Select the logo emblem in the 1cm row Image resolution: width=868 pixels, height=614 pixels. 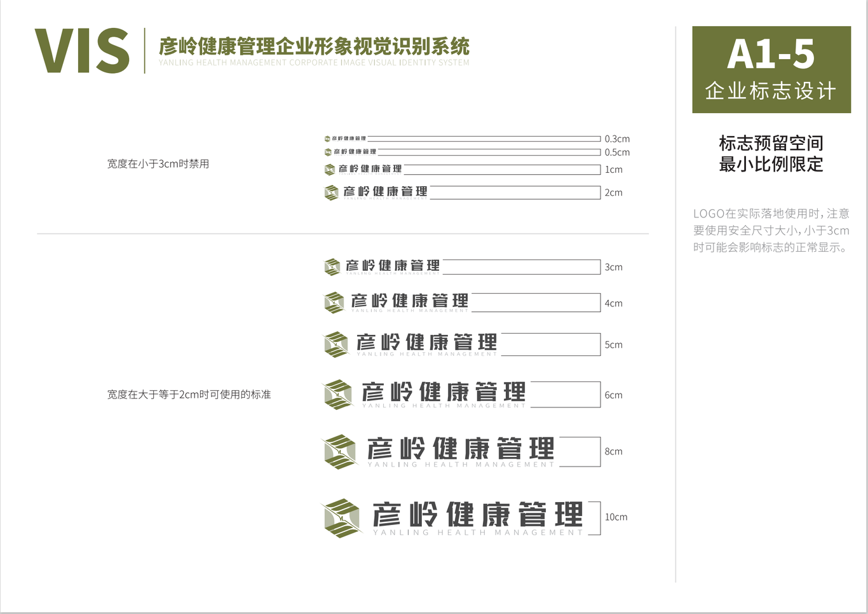329,170
